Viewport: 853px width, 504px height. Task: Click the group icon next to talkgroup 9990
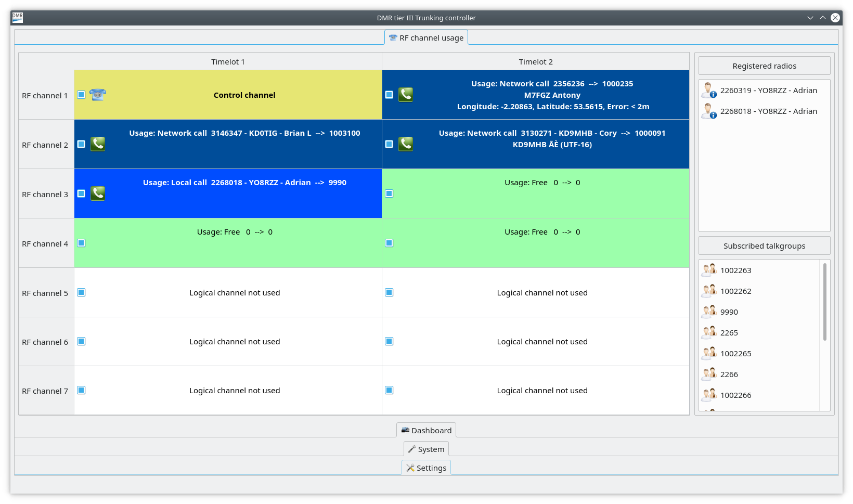(709, 312)
